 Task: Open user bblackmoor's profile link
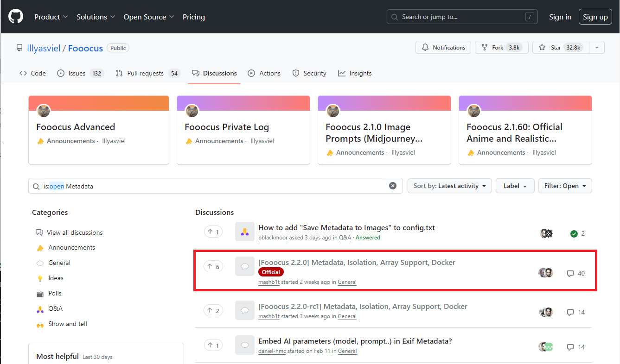tap(273, 238)
